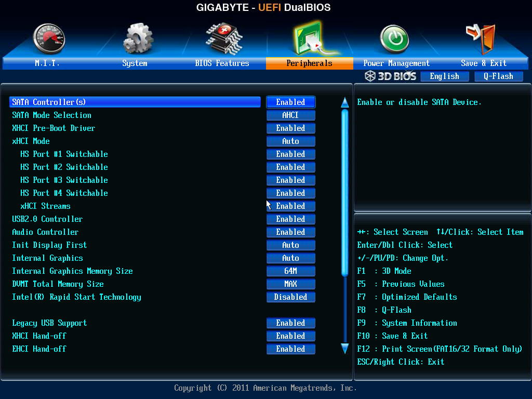
Task: Select the HS Port #1 Switchable label
Action: click(x=64, y=154)
